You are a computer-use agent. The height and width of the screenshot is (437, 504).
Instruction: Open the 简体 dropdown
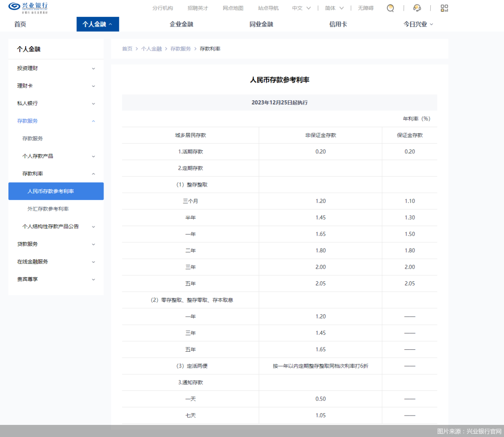(x=334, y=8)
